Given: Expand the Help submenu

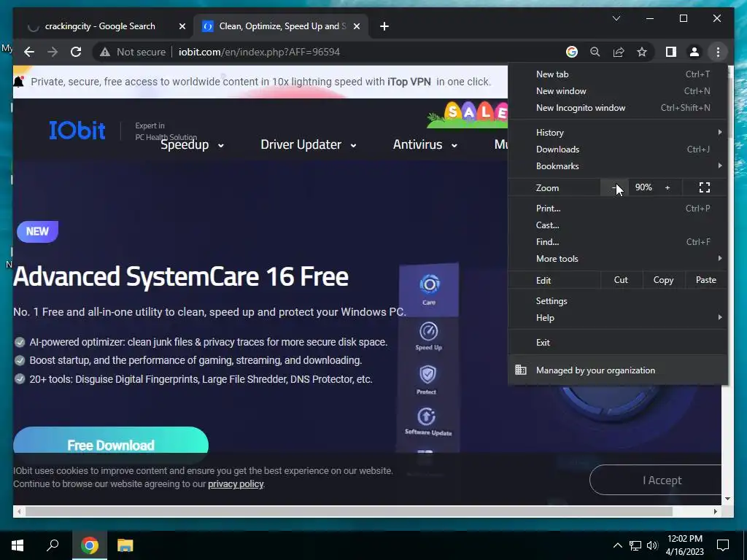Looking at the screenshot, I should (x=618, y=318).
